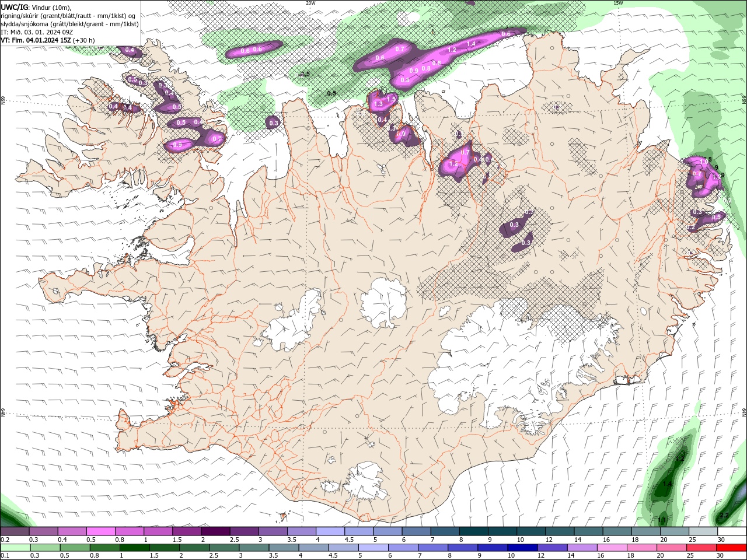This screenshot has width=747, height=560.
Task: Click the '2.2' precipitation value on the map
Action: point(724,515)
